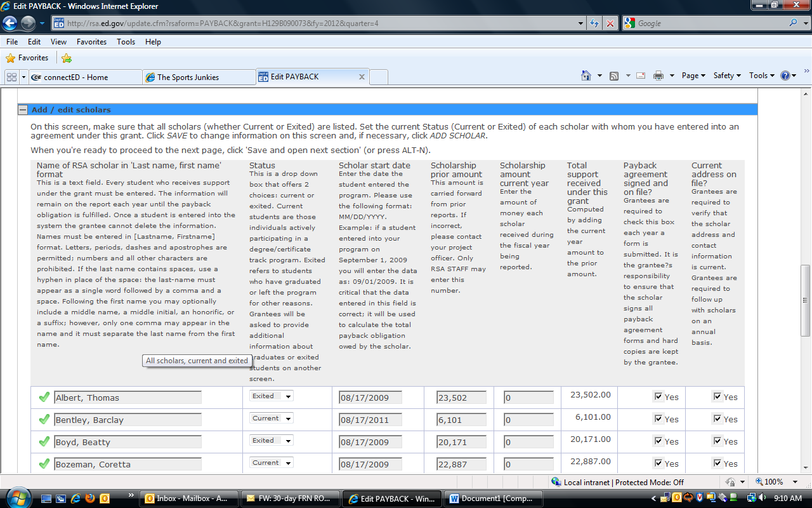Click the Read Mail envelope icon

641,76
